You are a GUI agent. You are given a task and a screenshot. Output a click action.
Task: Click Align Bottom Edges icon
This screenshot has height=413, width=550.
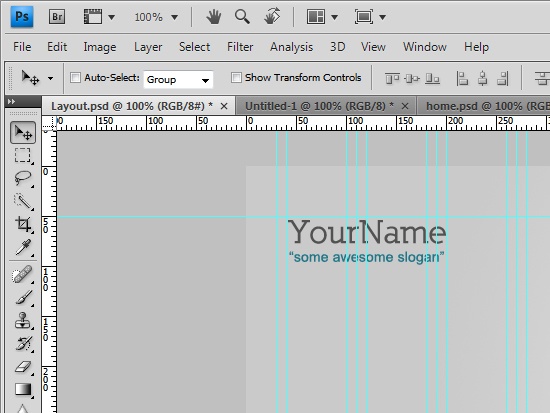point(432,78)
